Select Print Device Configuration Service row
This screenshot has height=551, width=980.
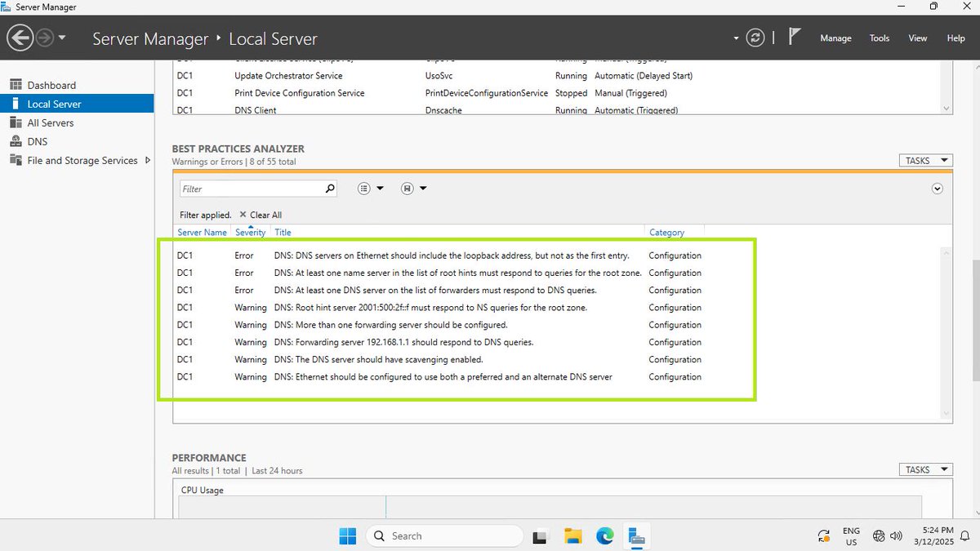coord(557,93)
